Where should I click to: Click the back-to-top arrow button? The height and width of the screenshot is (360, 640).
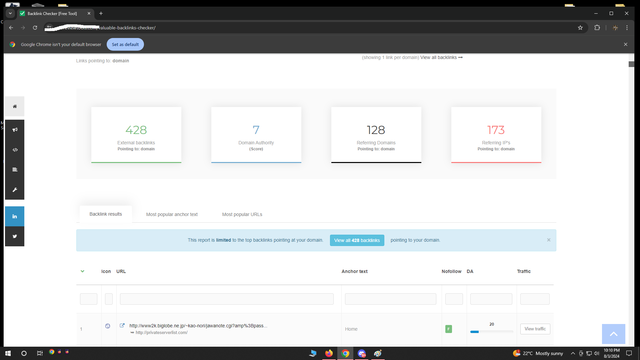(x=613, y=334)
